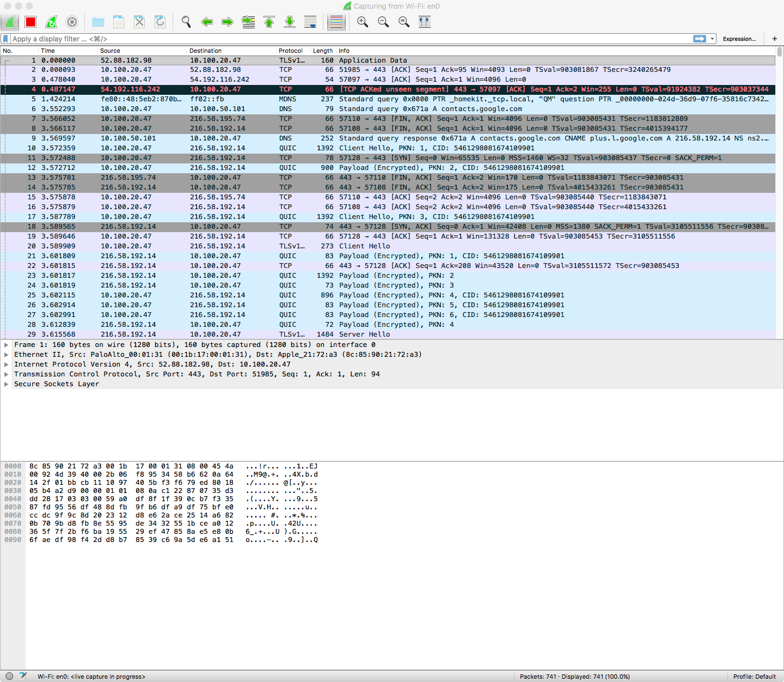Select packet 1 Application Data row
The image size is (784, 682).
click(388, 60)
